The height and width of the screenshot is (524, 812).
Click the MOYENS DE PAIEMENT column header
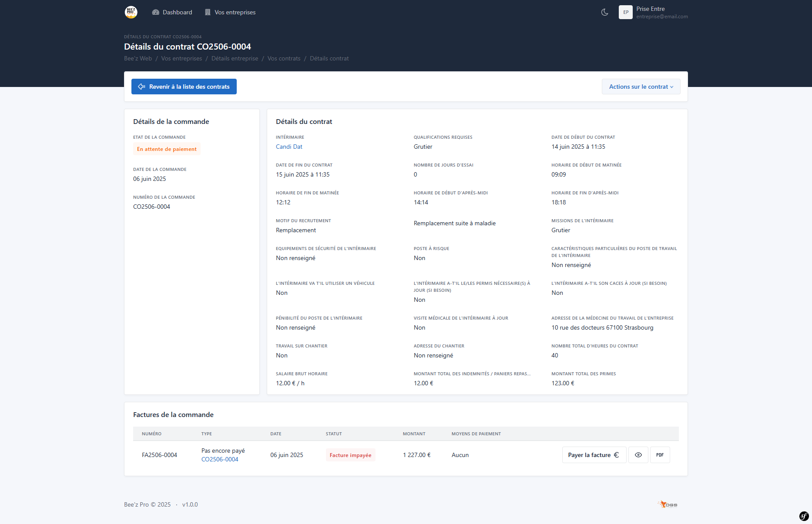click(476, 434)
